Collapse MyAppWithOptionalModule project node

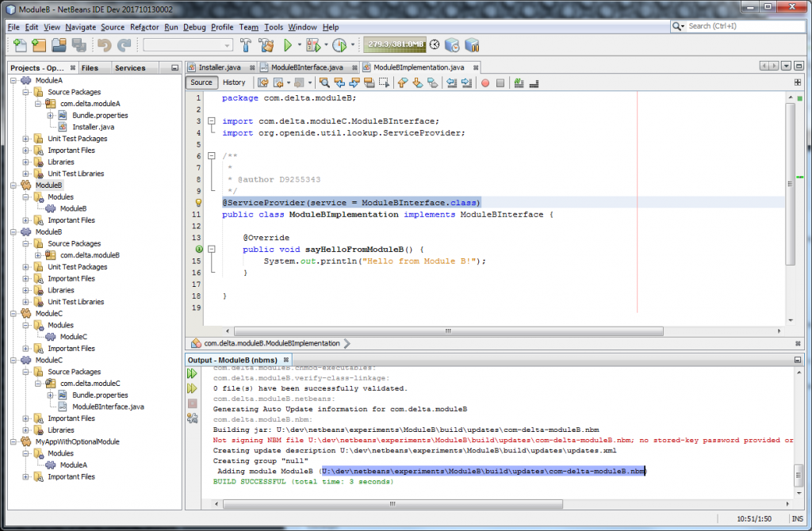13,441
